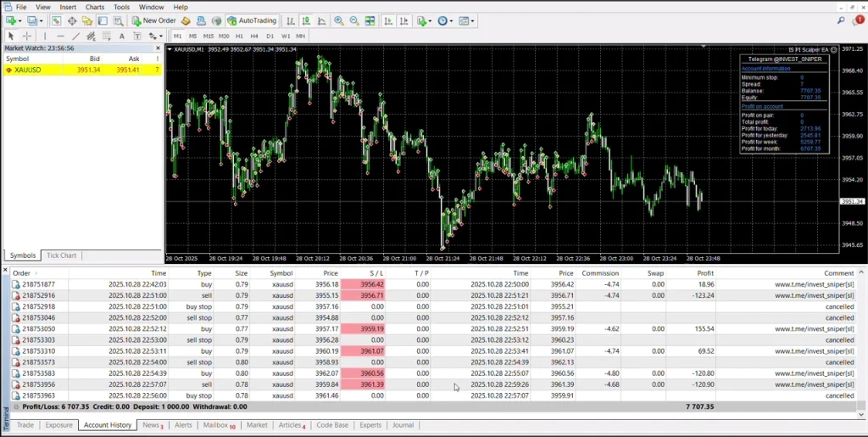The height and width of the screenshot is (437, 868).
Task: Set timeframe to D1
Action: point(270,36)
